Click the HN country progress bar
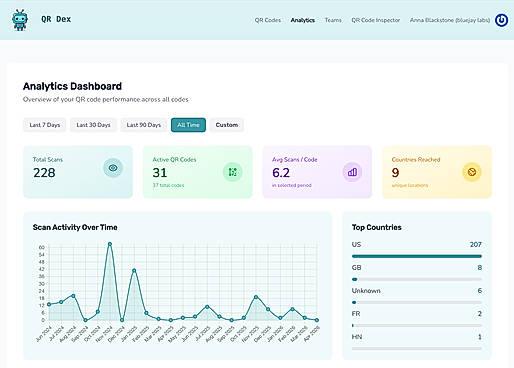Image resolution: width=514 pixels, height=368 pixels. (417, 348)
